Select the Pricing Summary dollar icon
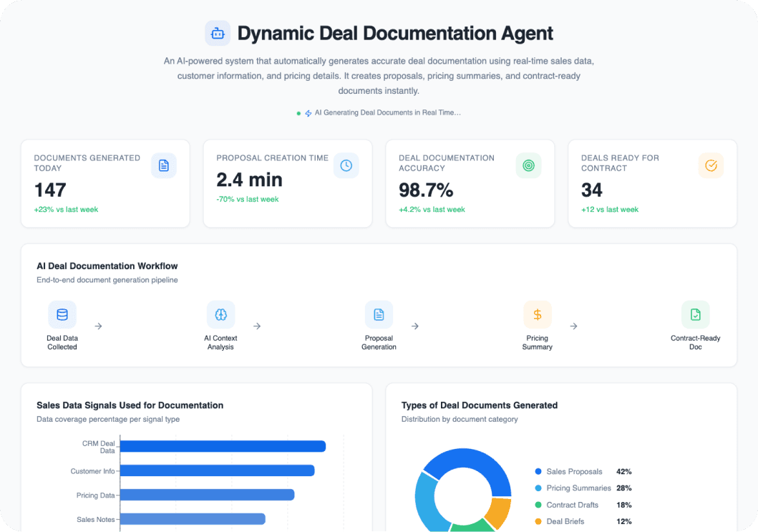Viewport: 758px width, 532px height. pos(537,314)
